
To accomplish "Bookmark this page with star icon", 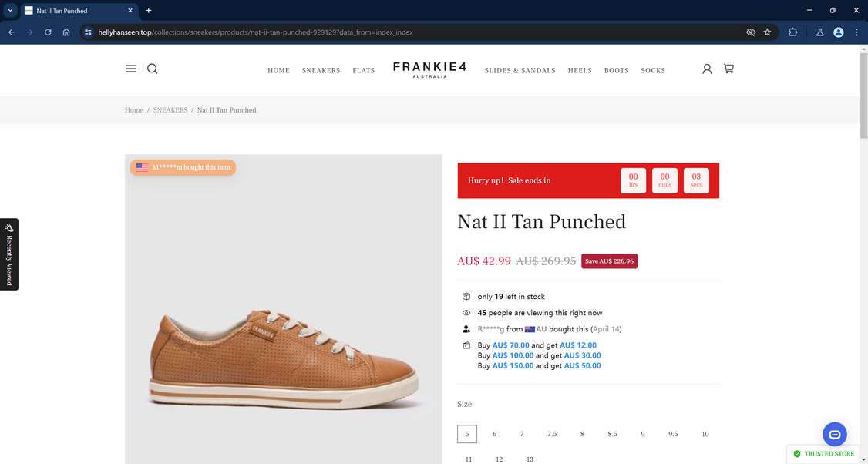I will click(x=767, y=32).
